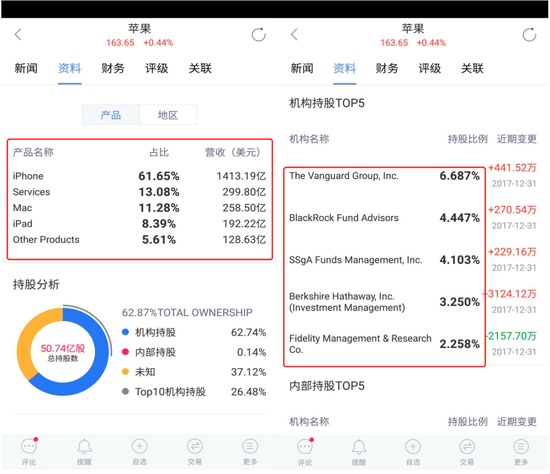Viewport: 550px width, 474px height.
Task: Open SSgA Funds Management, Inc. row
Action: [412, 260]
